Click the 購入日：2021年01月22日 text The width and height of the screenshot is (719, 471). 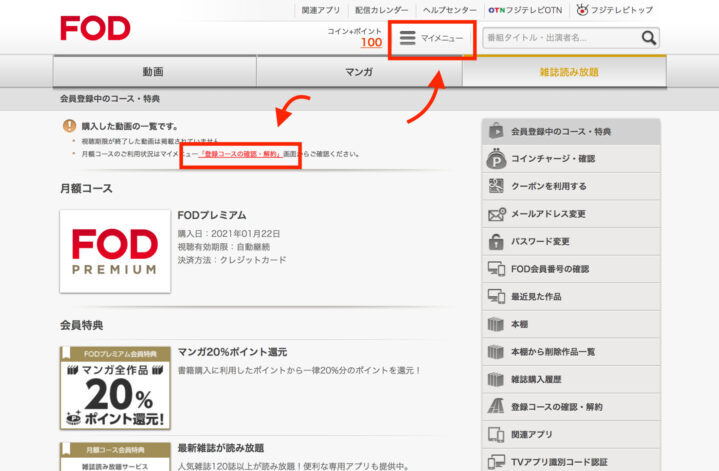[229, 233]
